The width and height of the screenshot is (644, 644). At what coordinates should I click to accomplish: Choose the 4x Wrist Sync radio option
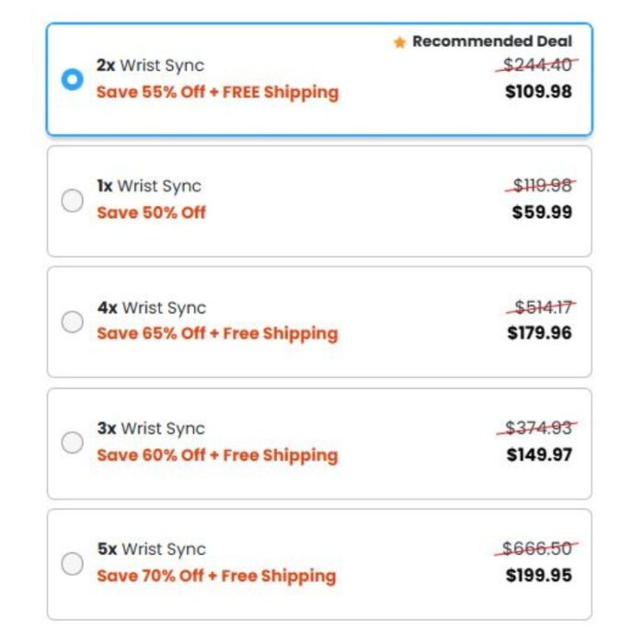[x=72, y=321]
